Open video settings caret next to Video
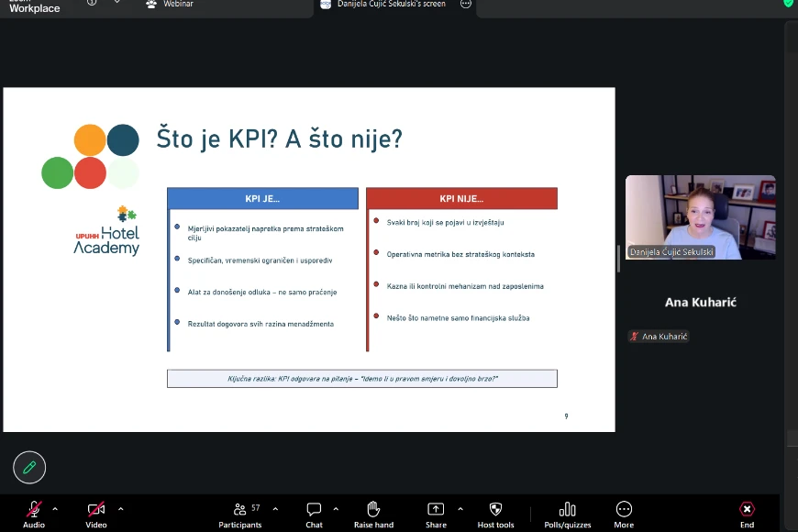 coord(120,508)
